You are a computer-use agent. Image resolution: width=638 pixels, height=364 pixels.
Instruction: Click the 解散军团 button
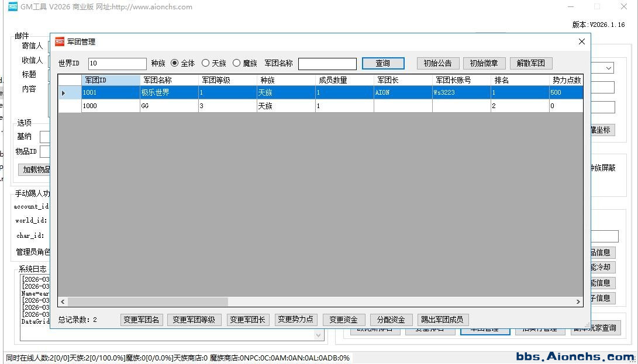[x=531, y=63]
